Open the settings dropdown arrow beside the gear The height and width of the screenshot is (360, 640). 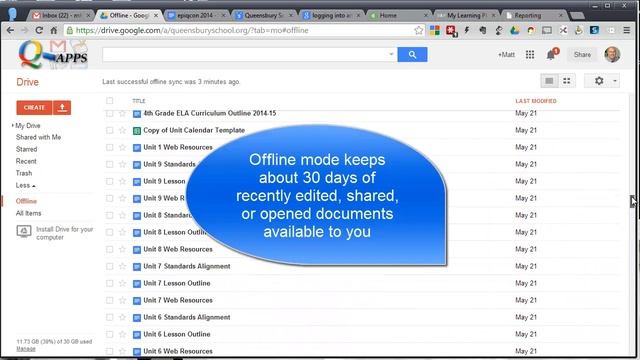click(x=615, y=81)
